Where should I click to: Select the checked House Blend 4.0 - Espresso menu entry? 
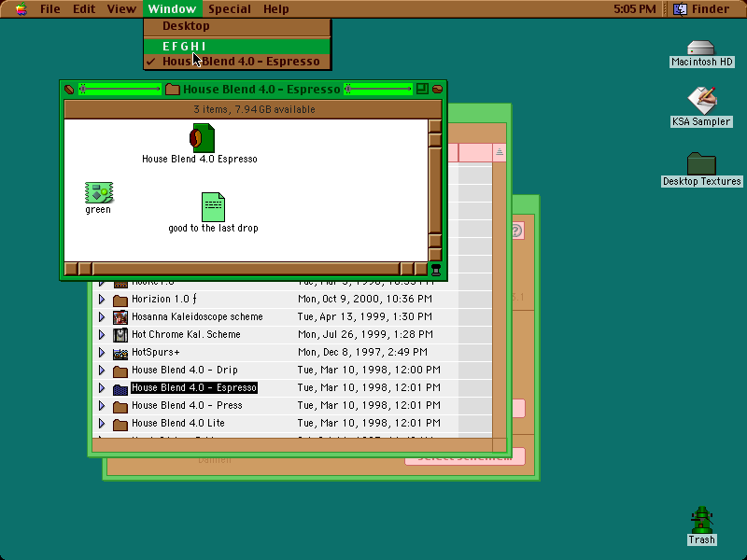[x=237, y=62]
